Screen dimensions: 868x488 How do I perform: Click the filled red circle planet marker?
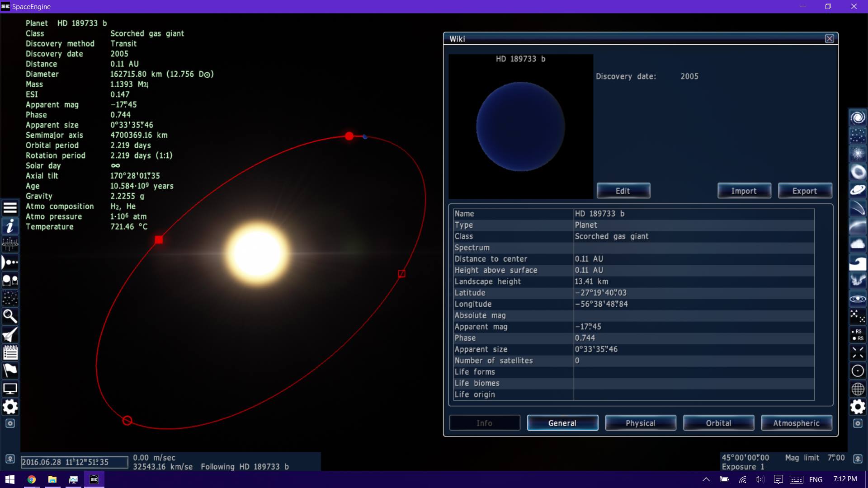click(x=349, y=136)
